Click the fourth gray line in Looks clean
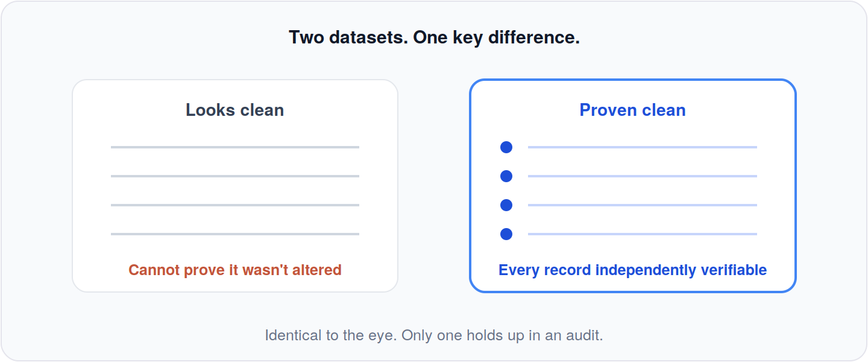 (235, 234)
